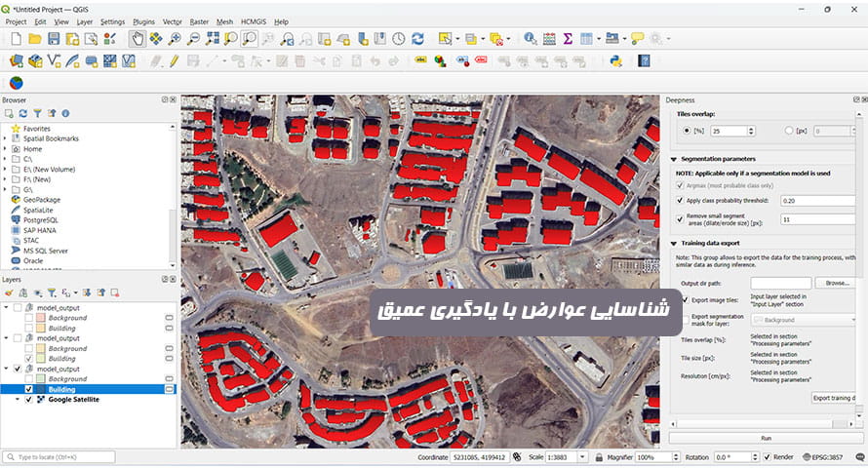Collapse the Segmentation parameters section
This screenshot has height=468, width=868.
pyautogui.click(x=674, y=159)
